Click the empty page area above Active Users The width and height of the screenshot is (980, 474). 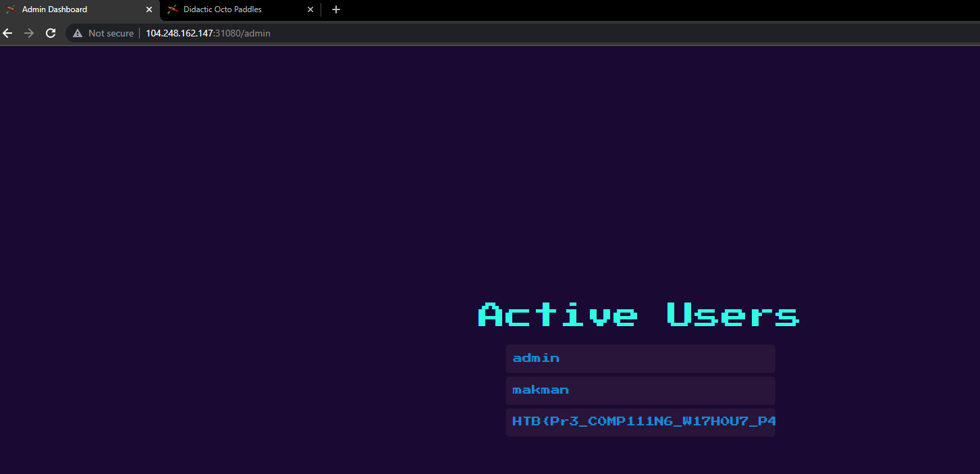(472, 169)
